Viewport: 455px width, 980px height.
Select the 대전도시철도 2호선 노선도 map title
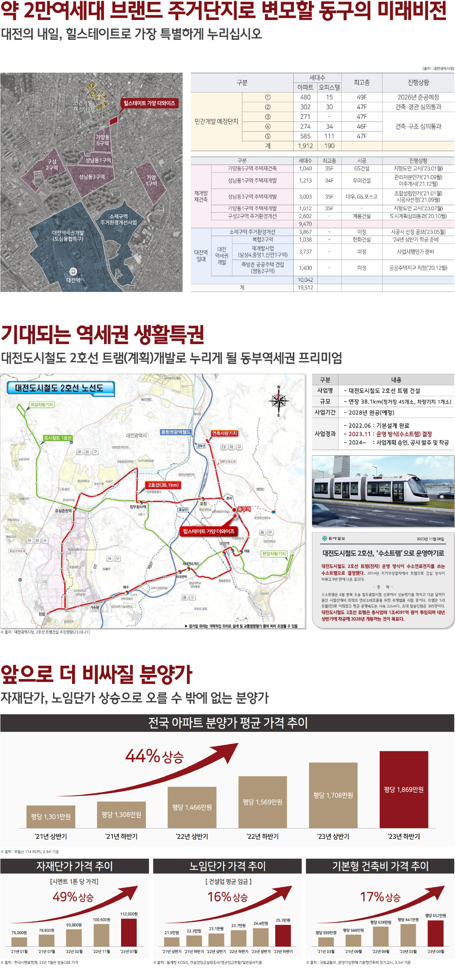(60, 388)
